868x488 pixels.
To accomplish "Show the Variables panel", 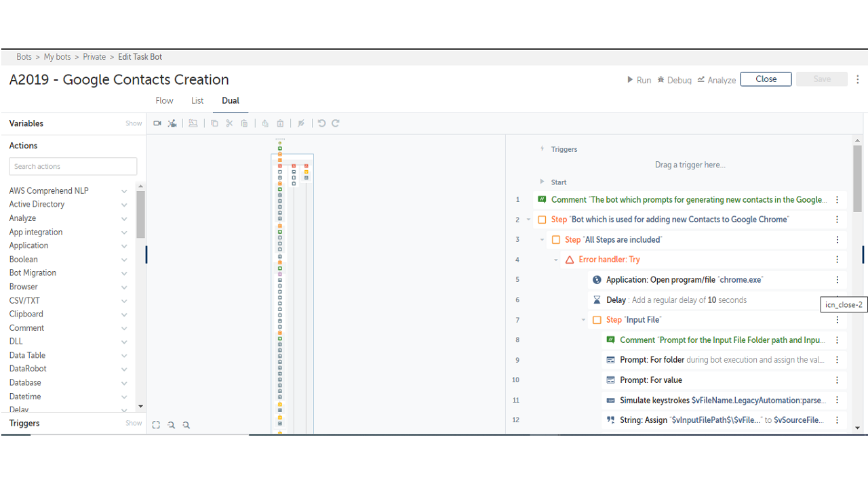I will point(134,123).
